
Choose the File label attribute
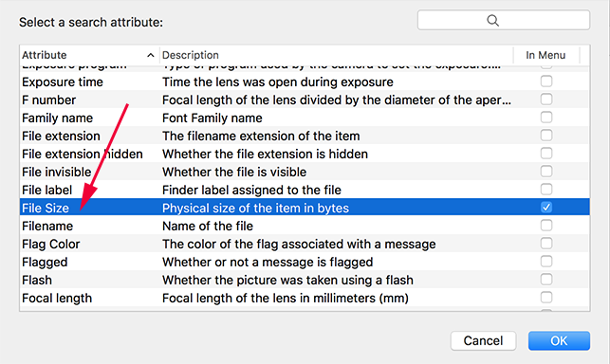point(46,190)
